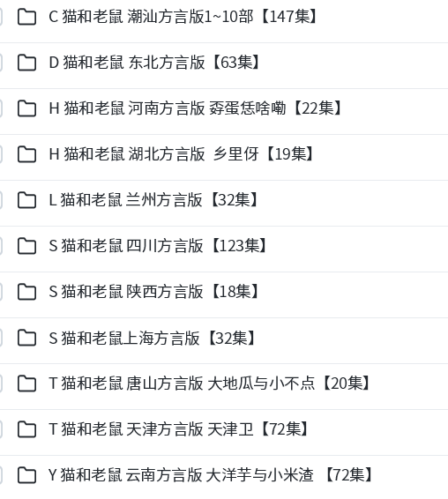Select folder icon beside 四川方言版【123集】
The image size is (448, 499).
coord(26,246)
